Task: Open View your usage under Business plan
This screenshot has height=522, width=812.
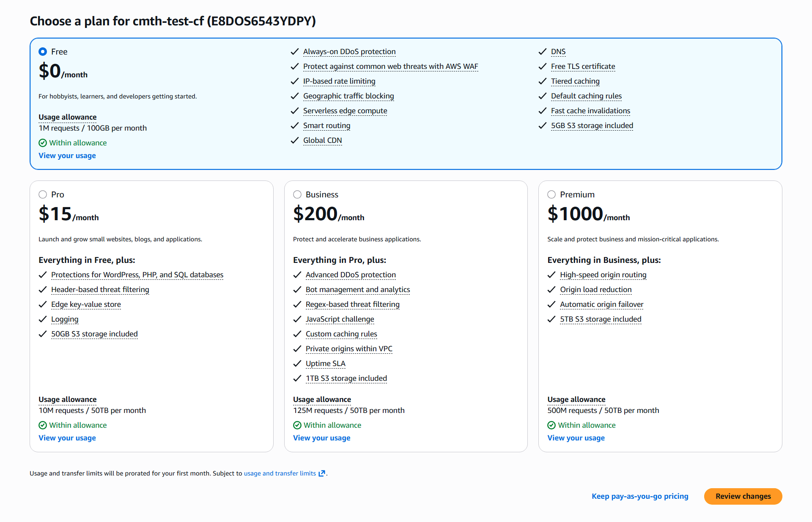Action: click(321, 438)
